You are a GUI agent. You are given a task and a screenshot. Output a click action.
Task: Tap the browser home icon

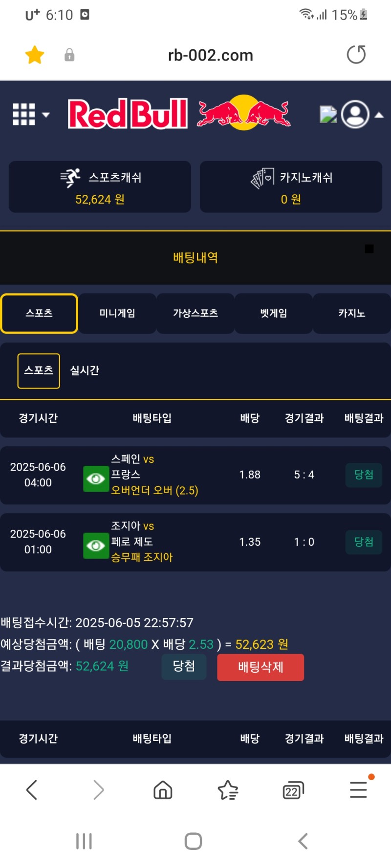point(163,789)
